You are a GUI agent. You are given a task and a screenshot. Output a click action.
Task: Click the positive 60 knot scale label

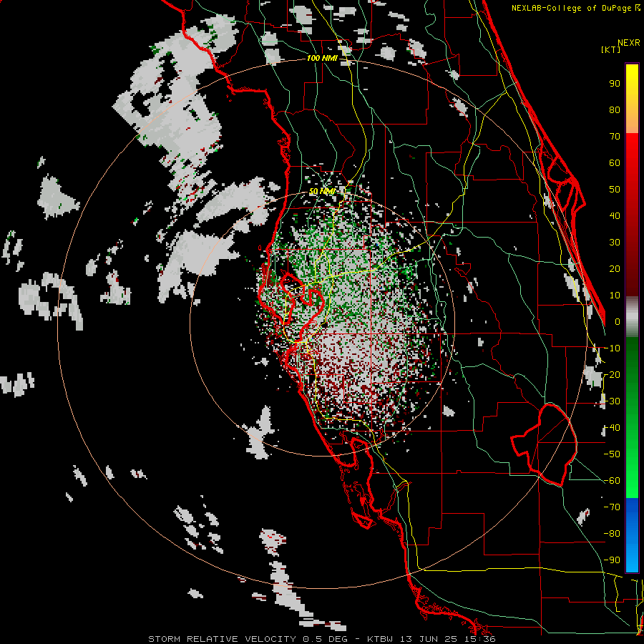(x=615, y=162)
